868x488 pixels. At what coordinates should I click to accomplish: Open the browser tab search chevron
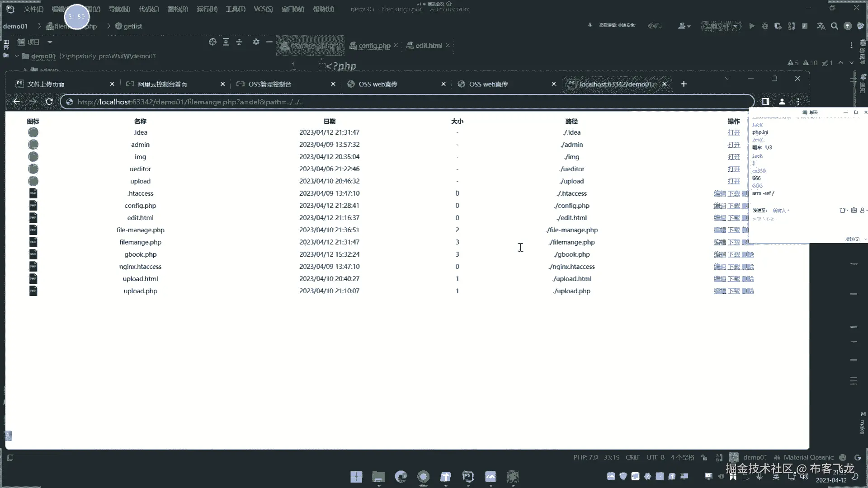click(x=727, y=79)
